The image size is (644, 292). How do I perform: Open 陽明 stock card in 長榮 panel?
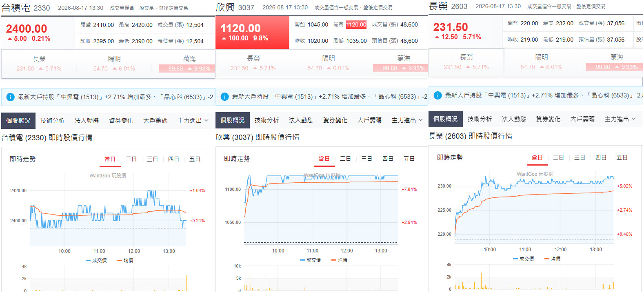pyautogui.click(x=542, y=62)
